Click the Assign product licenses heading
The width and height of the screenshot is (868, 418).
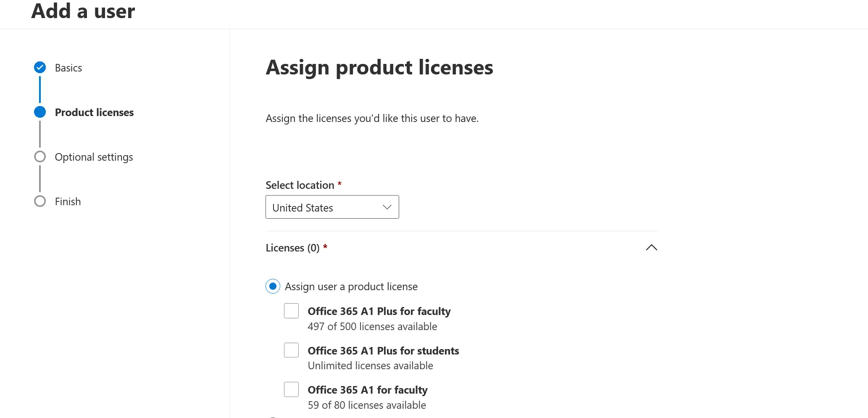379,67
